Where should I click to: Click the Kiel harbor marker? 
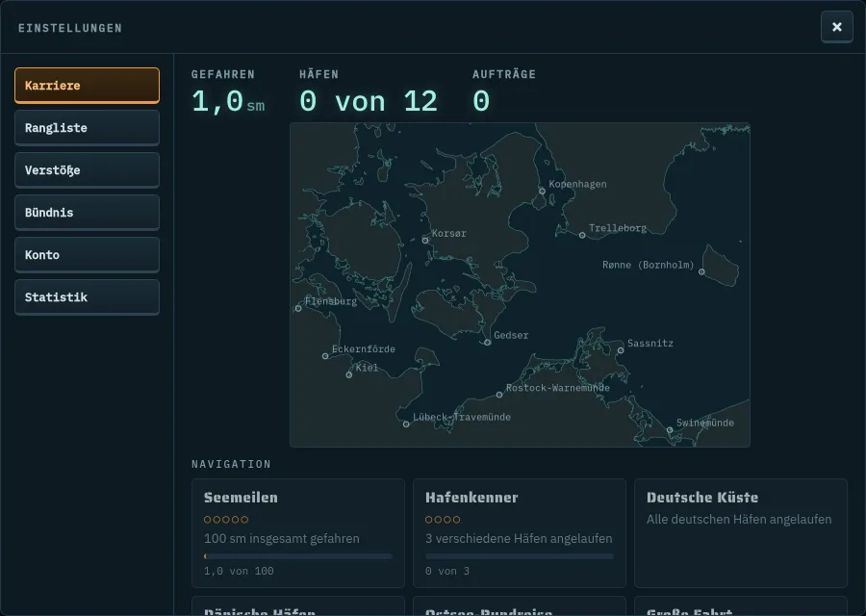click(349, 375)
